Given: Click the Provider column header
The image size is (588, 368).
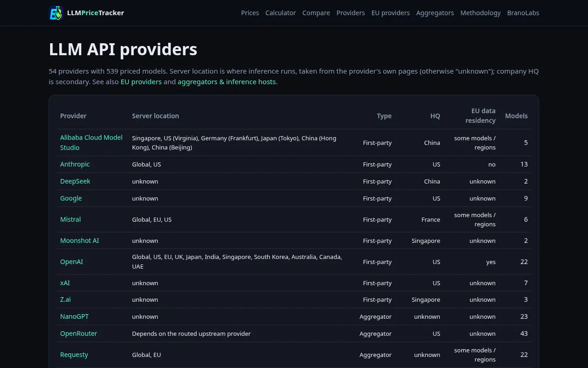Looking at the screenshot, I should [x=73, y=116].
